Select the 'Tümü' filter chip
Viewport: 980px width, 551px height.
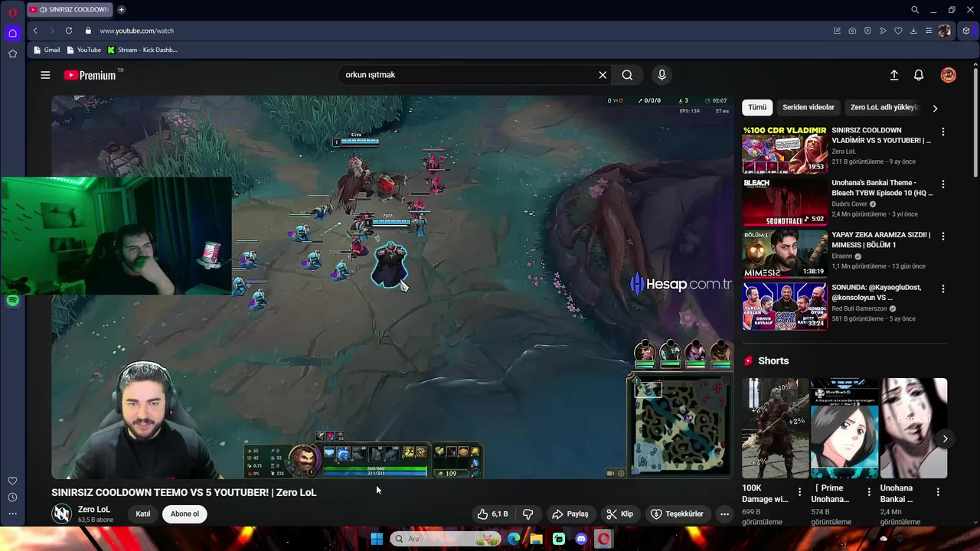click(757, 108)
